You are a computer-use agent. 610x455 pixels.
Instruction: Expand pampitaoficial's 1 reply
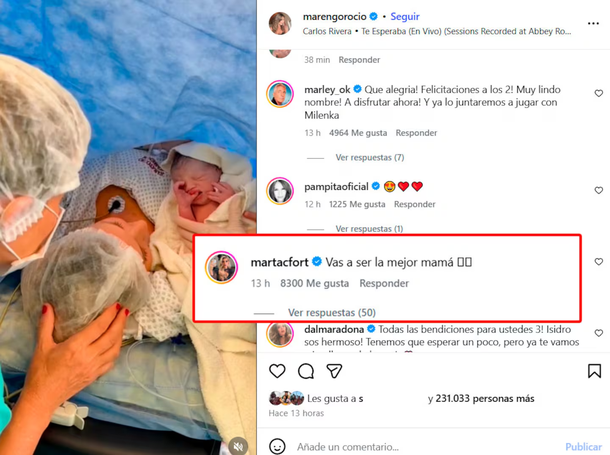click(x=369, y=229)
